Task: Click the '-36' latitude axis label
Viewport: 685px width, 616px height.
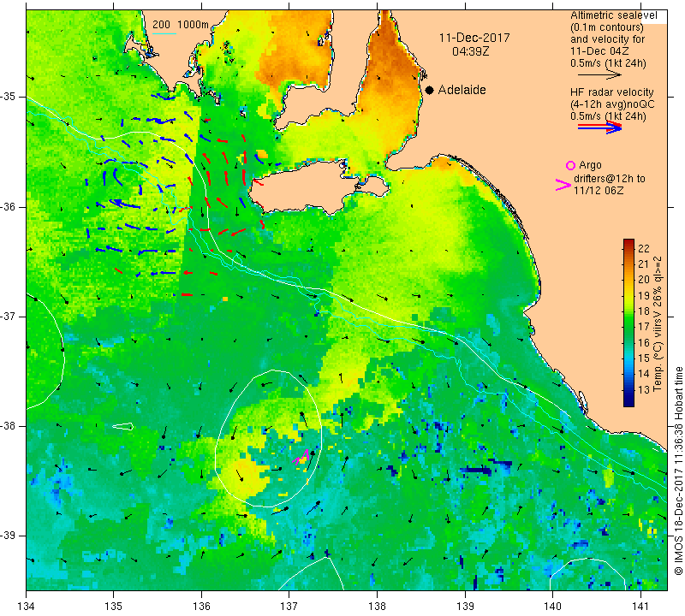Action: point(8,206)
